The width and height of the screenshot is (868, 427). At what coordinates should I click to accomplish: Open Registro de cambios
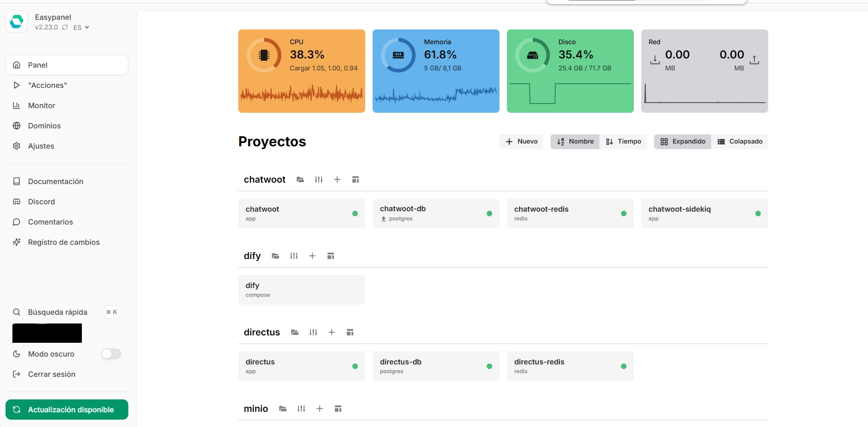[x=67, y=242]
